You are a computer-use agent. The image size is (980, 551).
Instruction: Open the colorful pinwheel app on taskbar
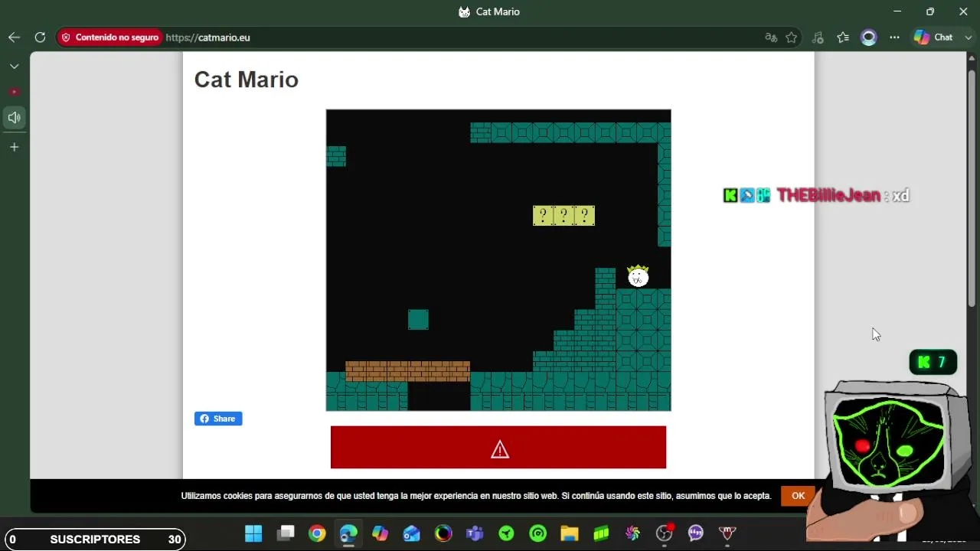point(632,533)
